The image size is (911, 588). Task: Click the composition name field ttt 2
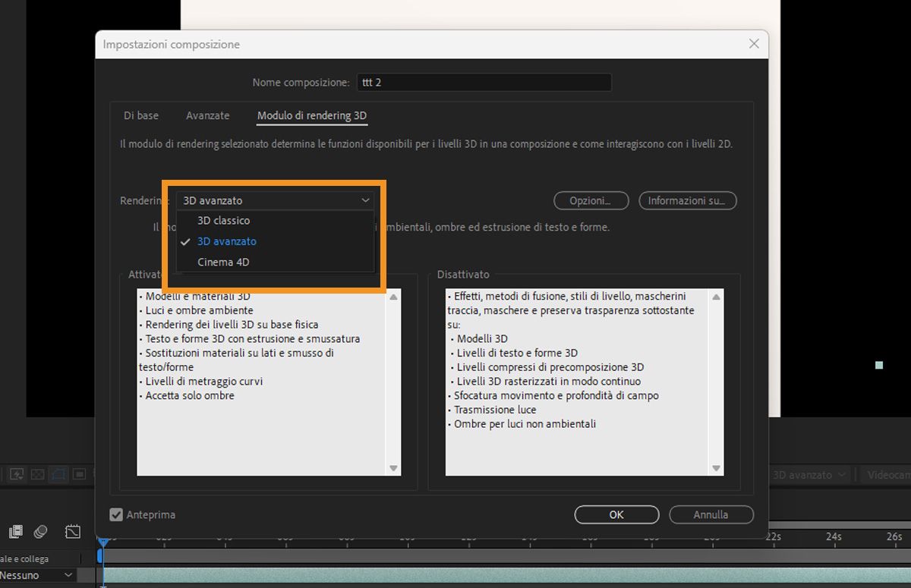(484, 82)
